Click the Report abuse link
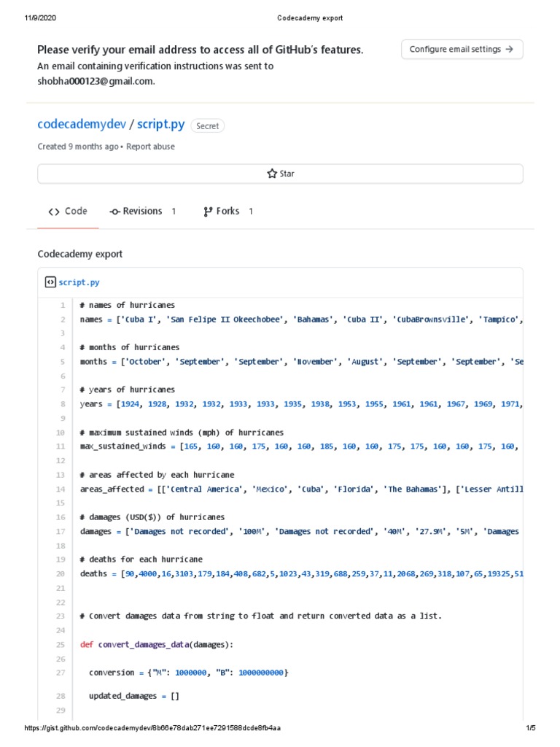Viewport: 560px width, 747px height. pyautogui.click(x=150, y=147)
